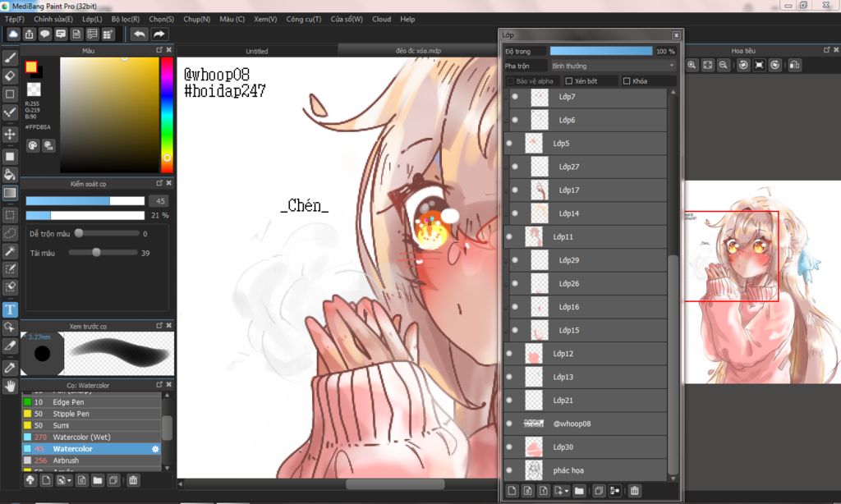Click the Undo arrow in toolbar

point(140,34)
